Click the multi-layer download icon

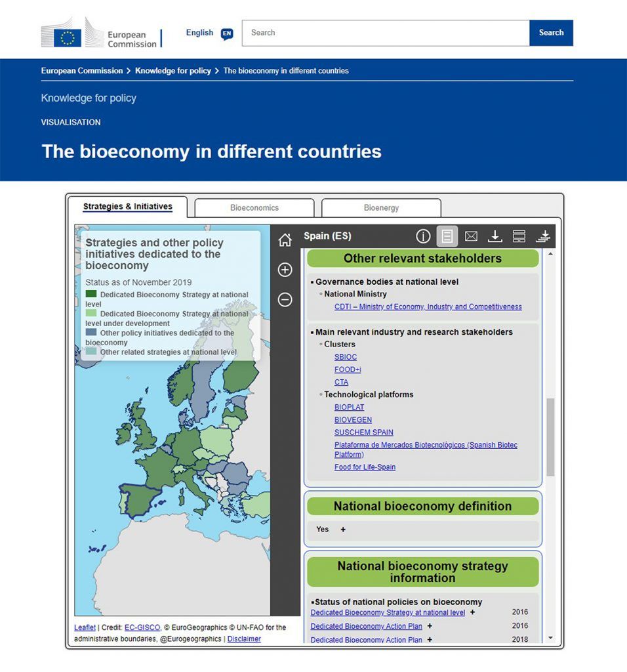pyautogui.click(x=543, y=236)
